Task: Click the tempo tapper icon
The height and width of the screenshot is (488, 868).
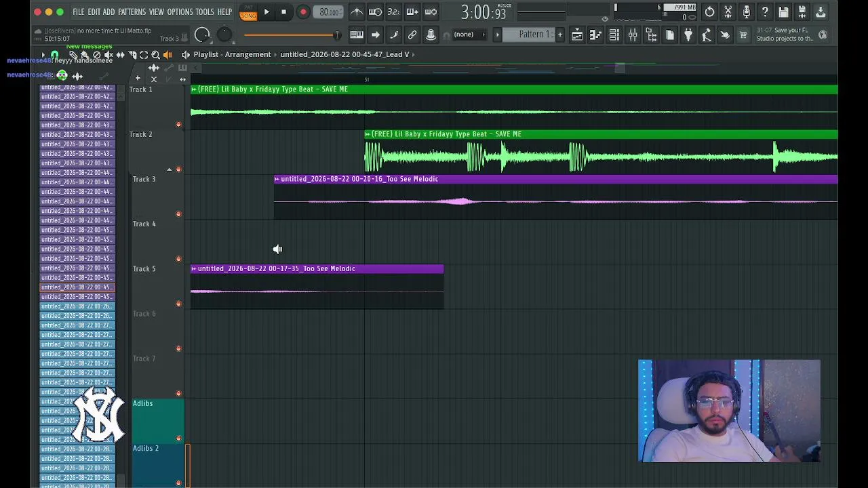Action: [707, 35]
